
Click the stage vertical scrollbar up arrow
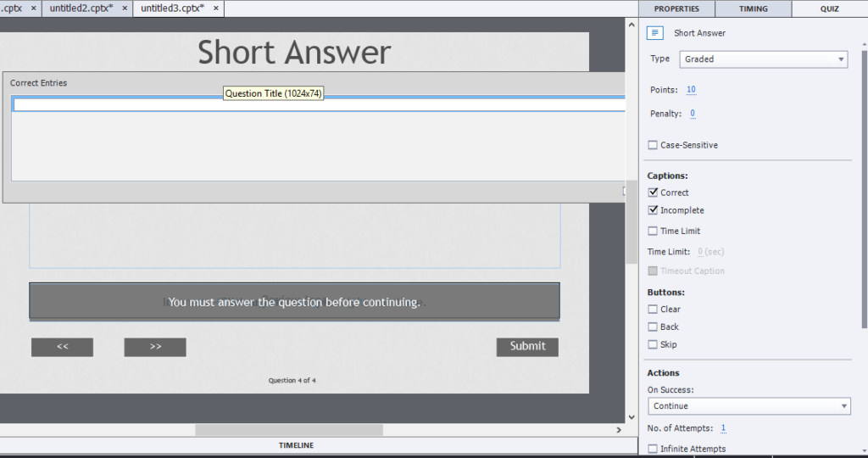pos(632,25)
